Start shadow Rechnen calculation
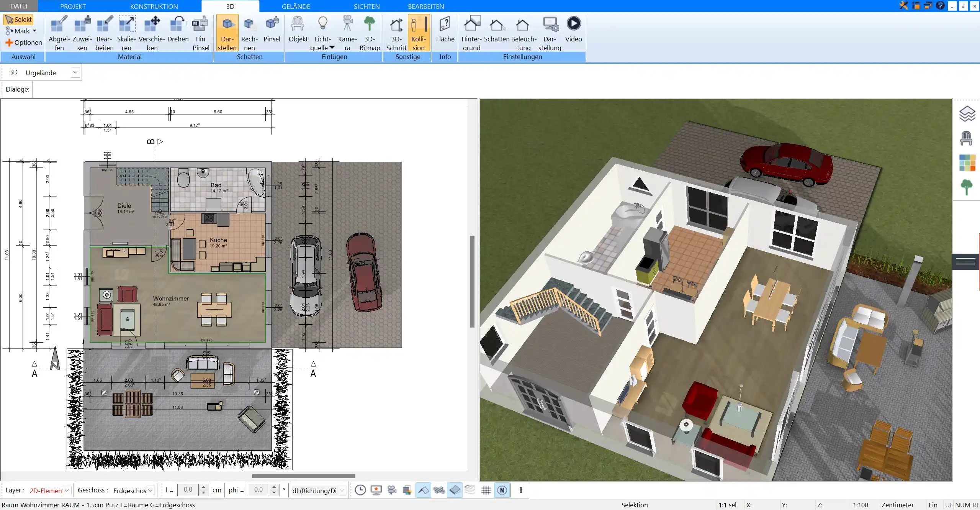 click(x=249, y=33)
